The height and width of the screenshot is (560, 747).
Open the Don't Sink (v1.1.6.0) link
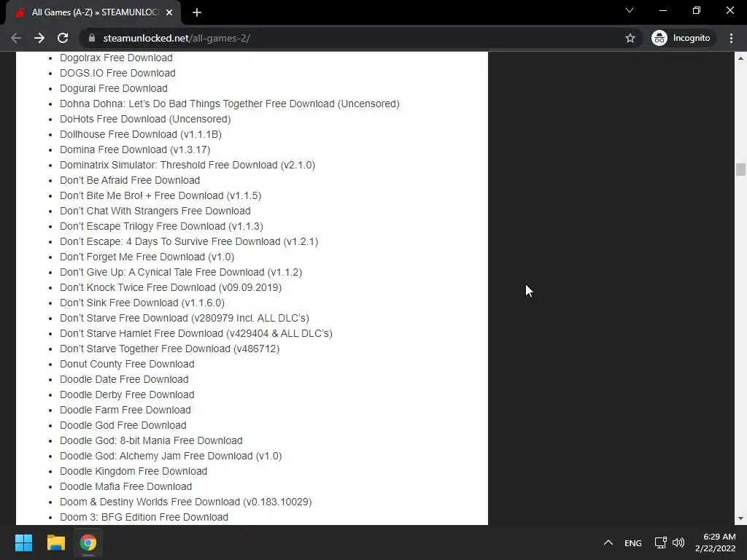click(x=142, y=303)
